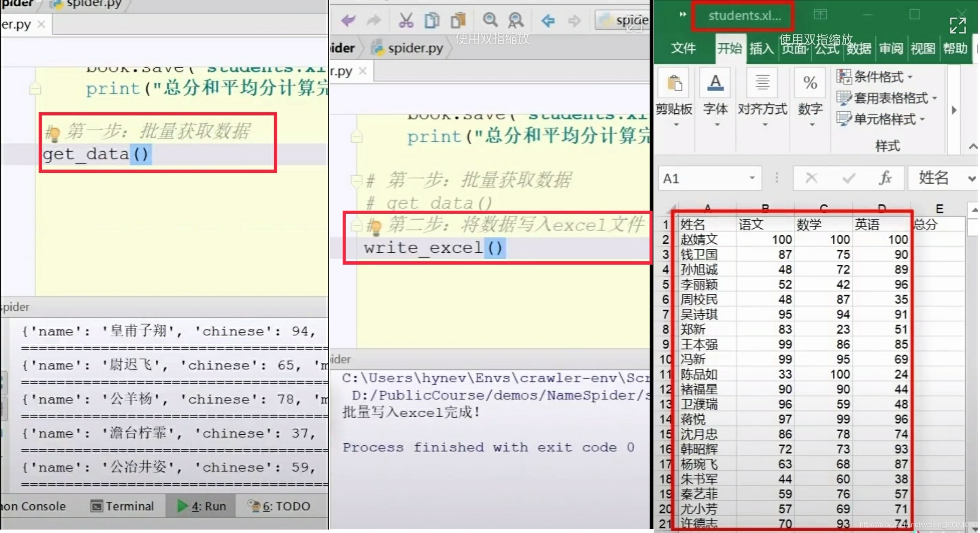Click the fx insert function icon

pos(885,178)
